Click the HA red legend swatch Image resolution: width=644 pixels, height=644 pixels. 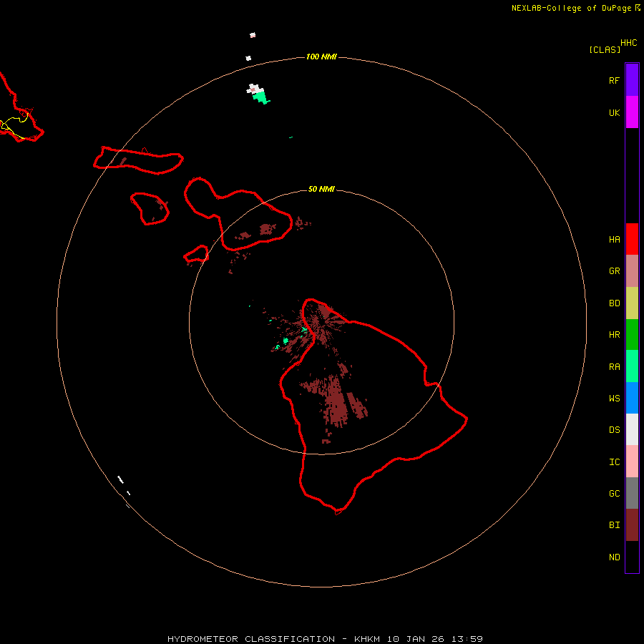(x=632, y=239)
